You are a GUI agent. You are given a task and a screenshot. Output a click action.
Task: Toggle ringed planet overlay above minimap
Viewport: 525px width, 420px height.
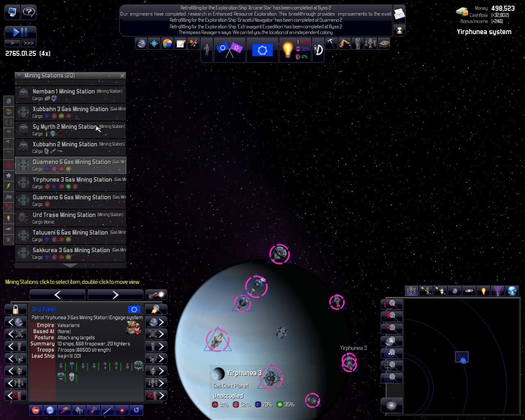[x=469, y=291]
